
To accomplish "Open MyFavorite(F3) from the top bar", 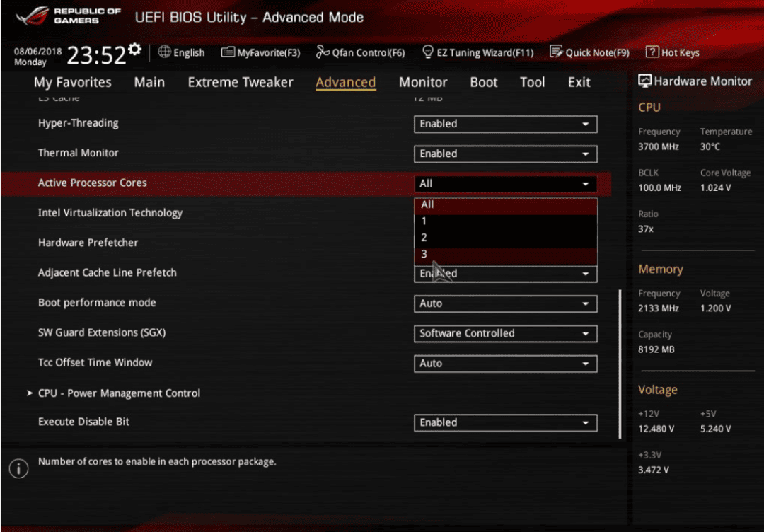I will pos(260,52).
